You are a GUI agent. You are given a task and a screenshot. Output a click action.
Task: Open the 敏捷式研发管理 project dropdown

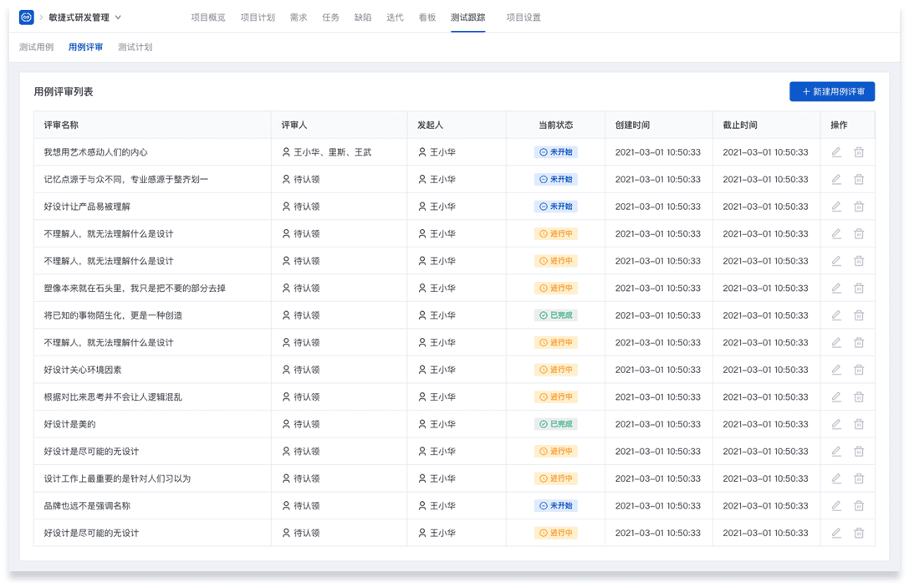click(84, 18)
